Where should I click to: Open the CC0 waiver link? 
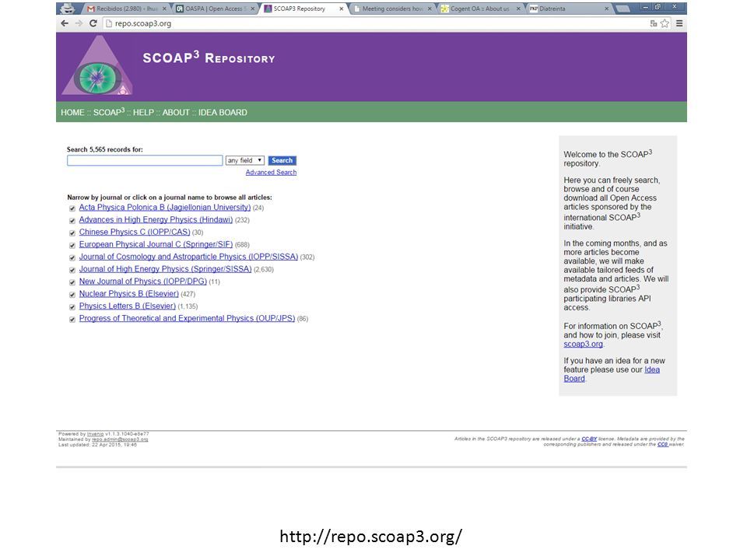click(x=663, y=445)
